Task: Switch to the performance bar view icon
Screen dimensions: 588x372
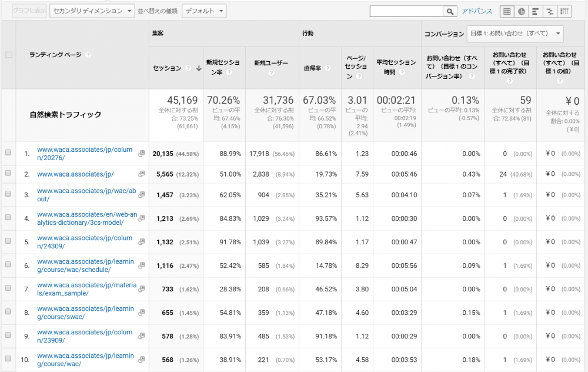Action: pos(535,11)
